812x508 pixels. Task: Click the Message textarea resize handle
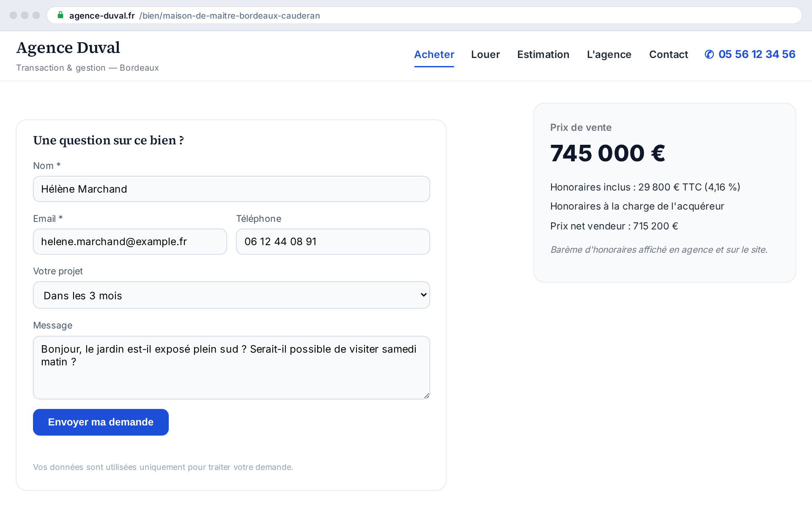pos(426,396)
